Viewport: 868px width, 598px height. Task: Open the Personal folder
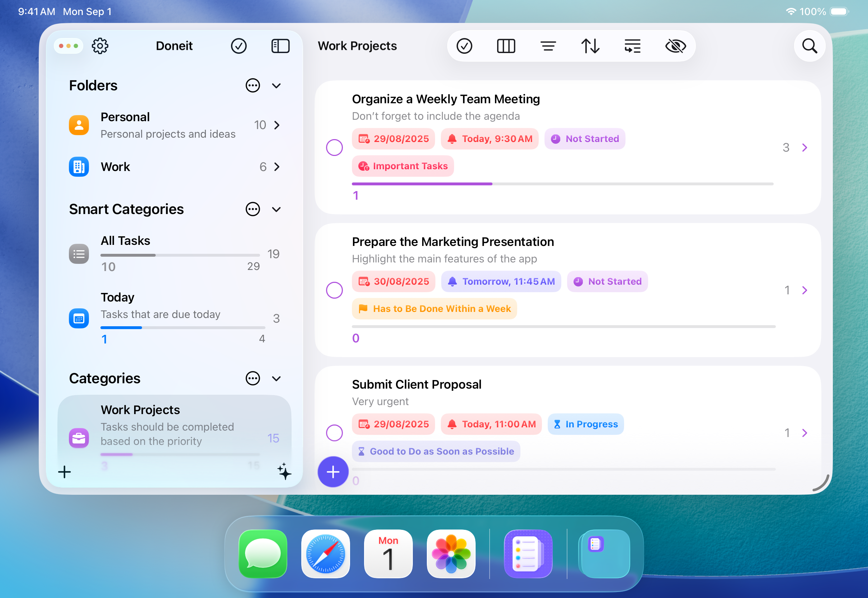coord(174,125)
